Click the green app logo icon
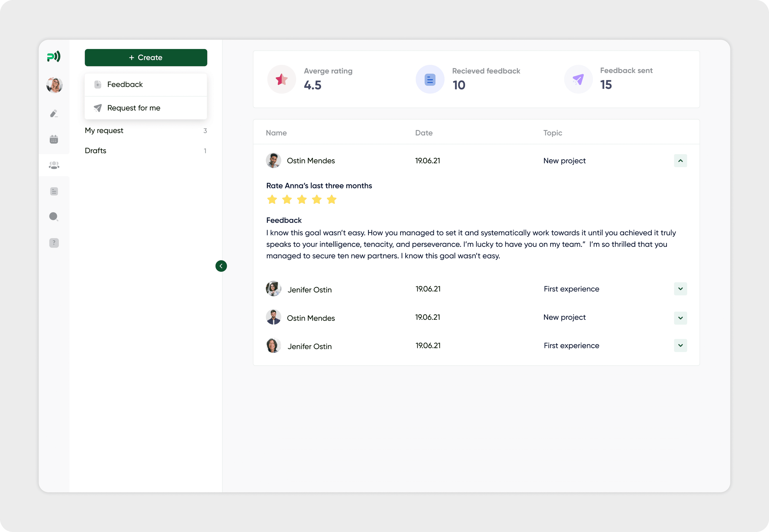The height and width of the screenshot is (532, 769). click(x=54, y=56)
